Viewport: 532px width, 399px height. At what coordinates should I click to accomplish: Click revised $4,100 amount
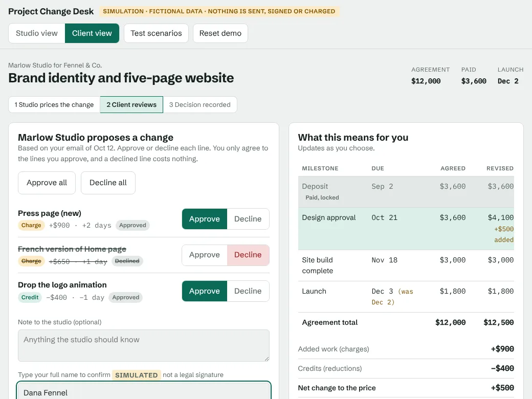click(x=500, y=217)
